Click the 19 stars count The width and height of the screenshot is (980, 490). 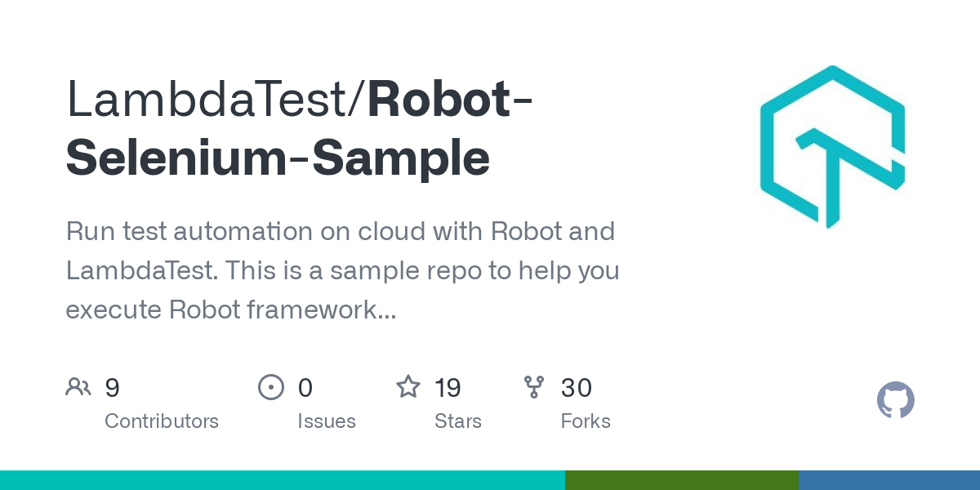coord(448,387)
